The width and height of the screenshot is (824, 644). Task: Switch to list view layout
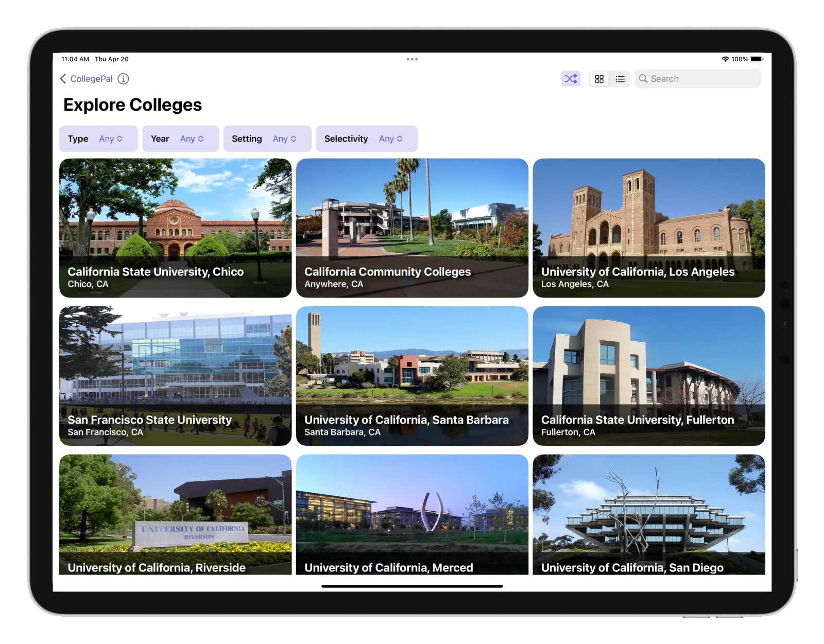pyautogui.click(x=620, y=79)
